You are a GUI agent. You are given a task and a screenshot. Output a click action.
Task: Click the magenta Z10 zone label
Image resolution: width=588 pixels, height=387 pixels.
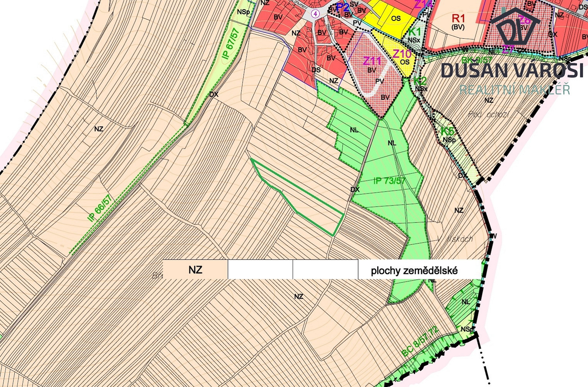(402, 54)
